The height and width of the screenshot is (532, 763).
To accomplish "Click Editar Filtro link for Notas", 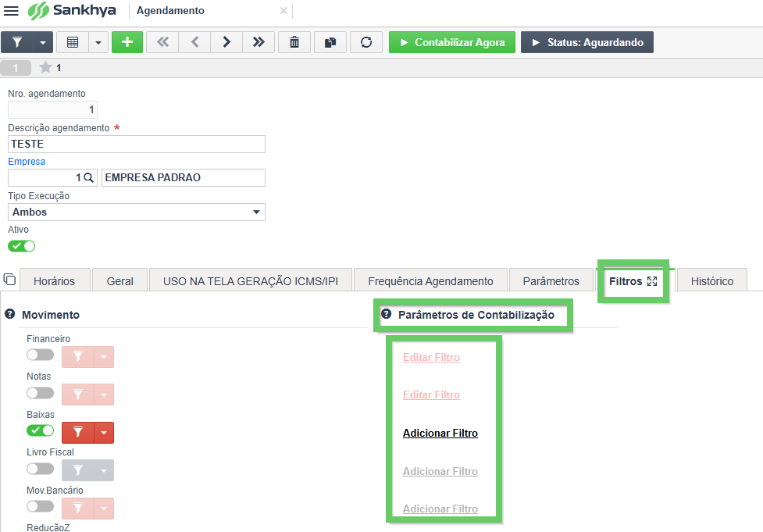I will 431,395.
